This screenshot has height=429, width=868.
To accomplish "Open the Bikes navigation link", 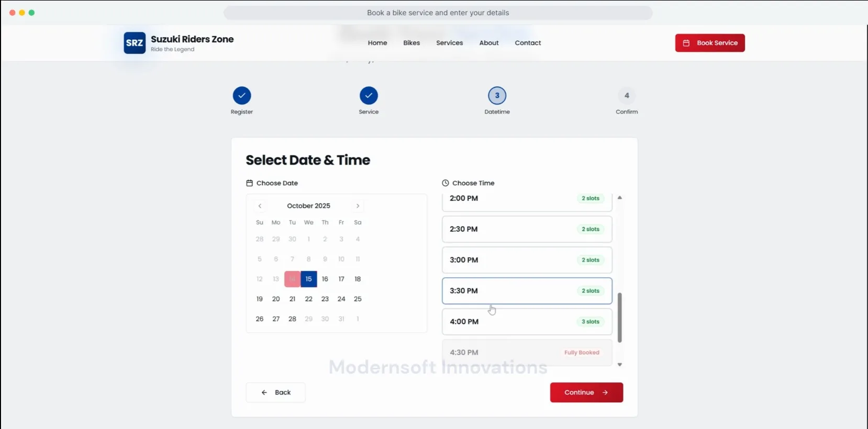I will 411,43.
